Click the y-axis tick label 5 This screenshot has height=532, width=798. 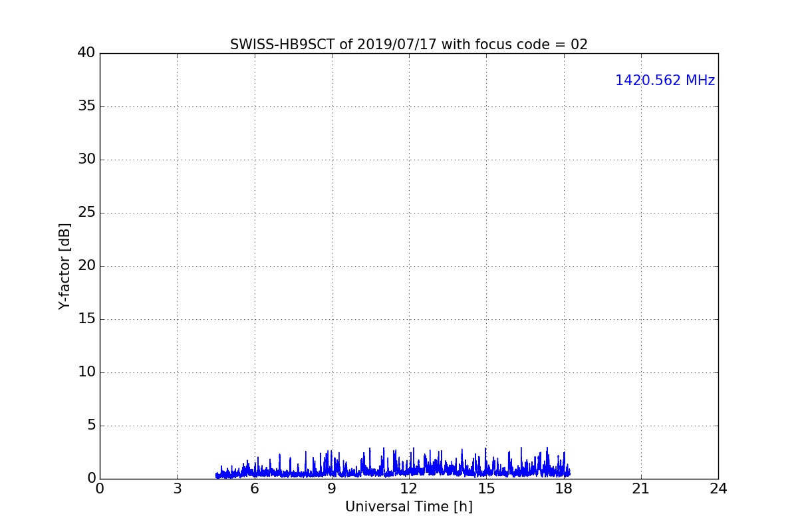click(x=91, y=425)
